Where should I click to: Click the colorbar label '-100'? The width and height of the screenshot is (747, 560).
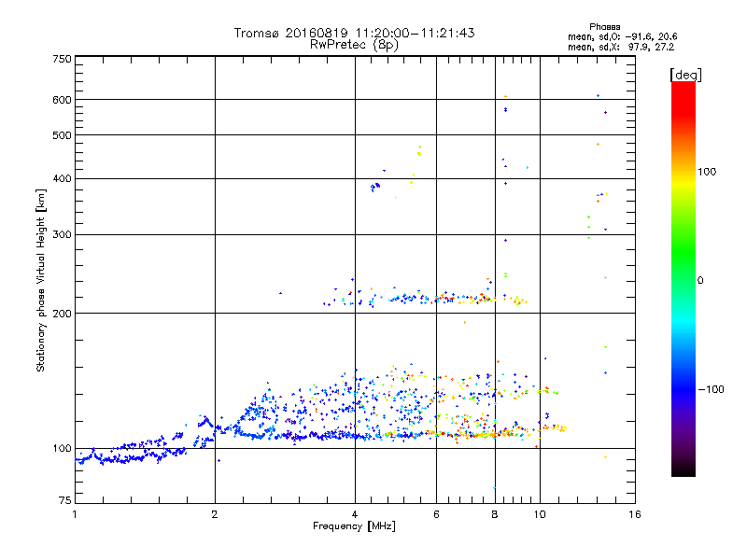pos(711,389)
